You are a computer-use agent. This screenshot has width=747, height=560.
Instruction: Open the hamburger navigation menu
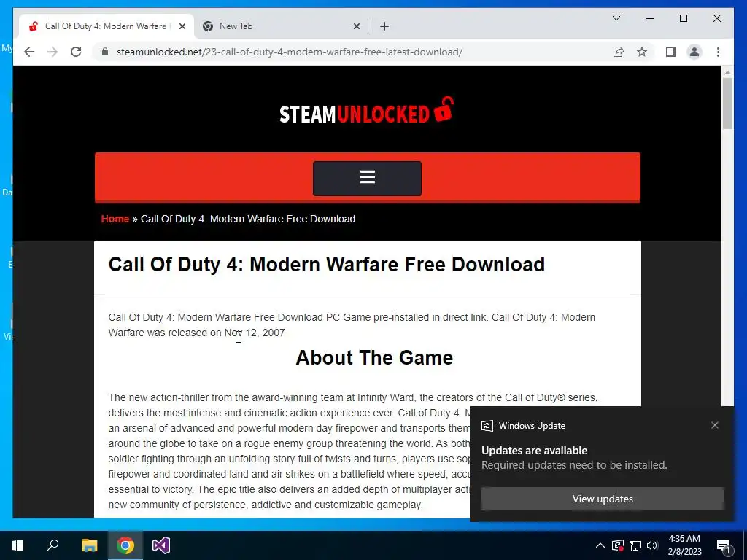click(368, 178)
